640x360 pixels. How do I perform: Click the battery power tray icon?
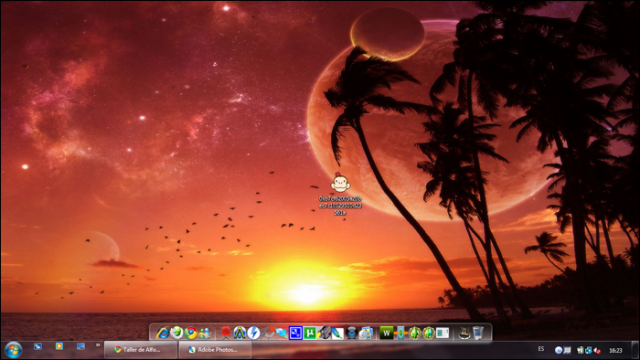[580, 350]
